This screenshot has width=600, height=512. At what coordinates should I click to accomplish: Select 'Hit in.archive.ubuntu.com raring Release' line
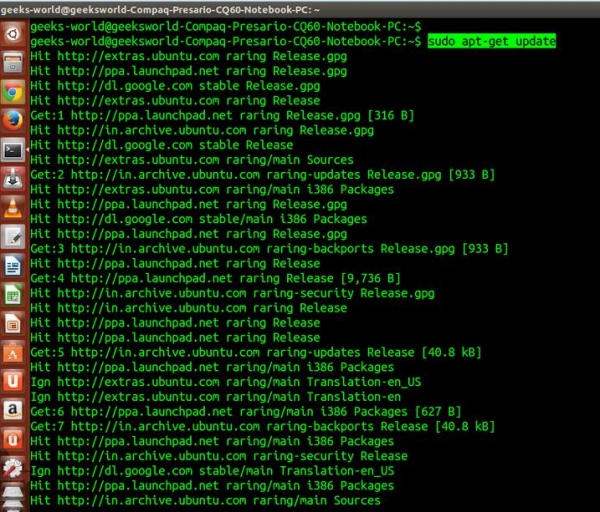(x=189, y=308)
